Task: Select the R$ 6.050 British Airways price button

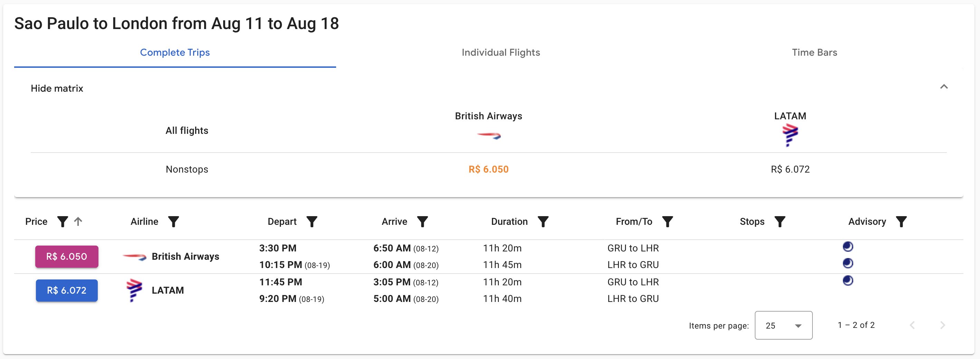Action: [x=67, y=257]
